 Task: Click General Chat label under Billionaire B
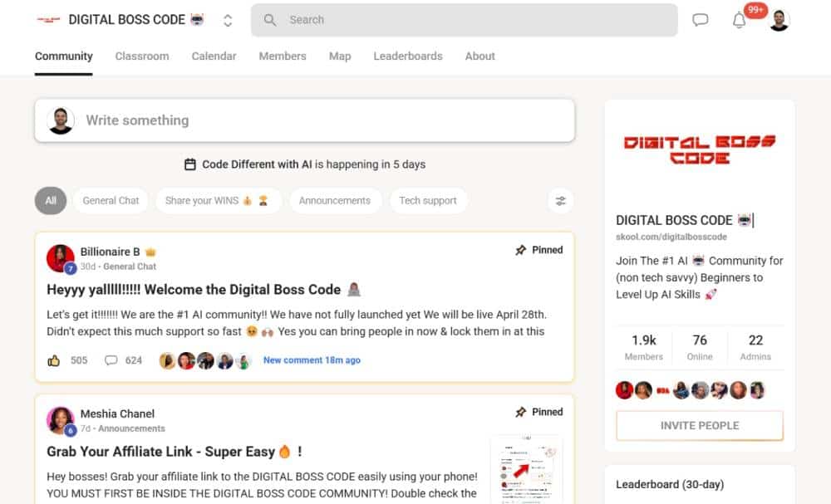pyautogui.click(x=130, y=267)
